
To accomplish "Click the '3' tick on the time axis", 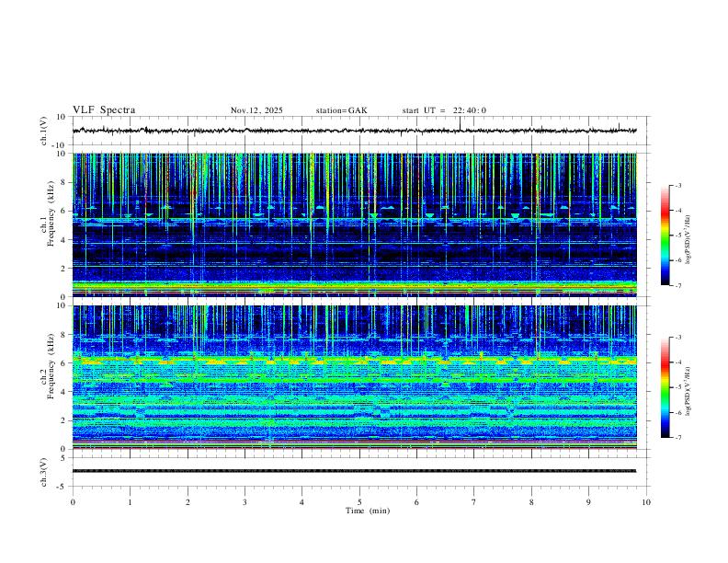I will click(245, 502).
